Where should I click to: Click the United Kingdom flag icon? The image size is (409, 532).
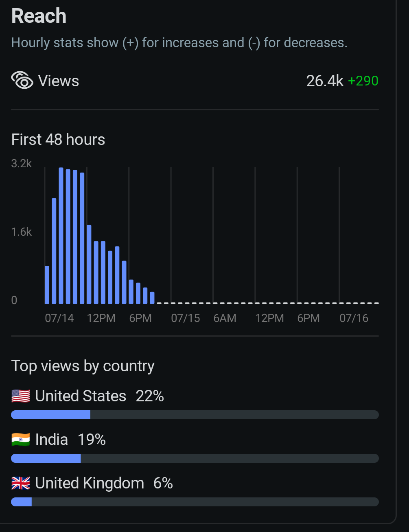21,483
